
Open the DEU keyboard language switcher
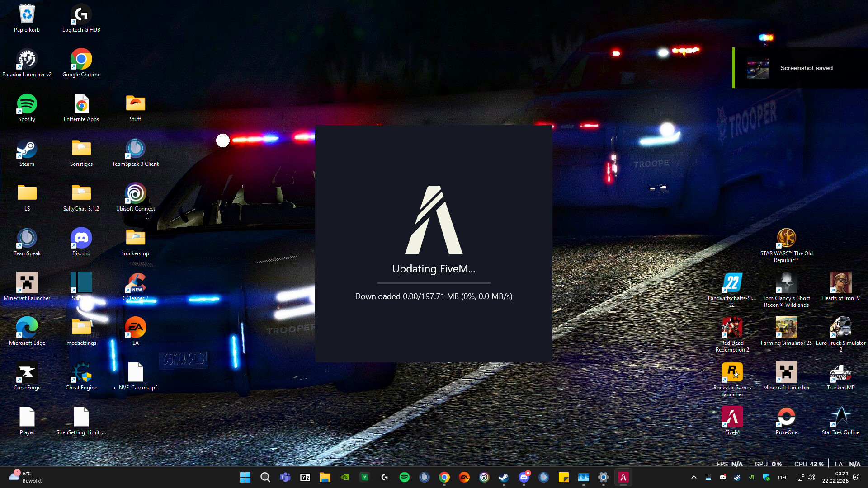[x=783, y=477]
